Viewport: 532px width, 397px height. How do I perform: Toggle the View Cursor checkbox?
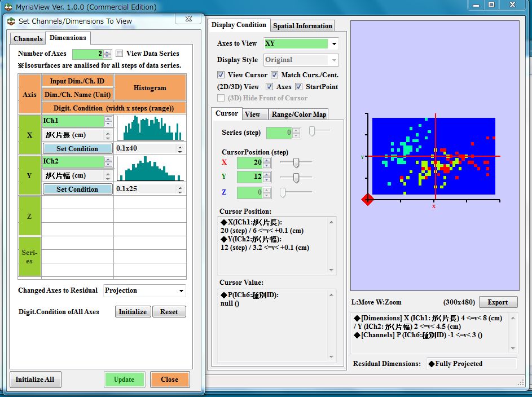click(x=221, y=75)
